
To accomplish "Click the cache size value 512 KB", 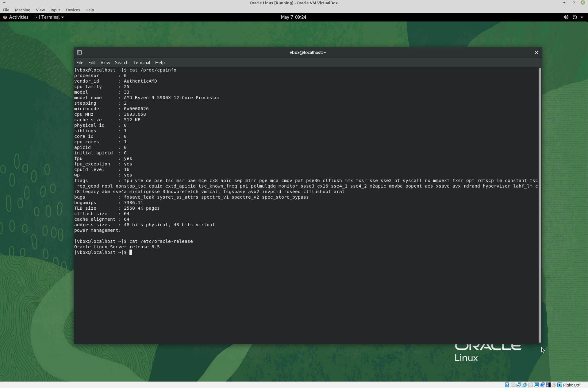I will [x=132, y=120].
